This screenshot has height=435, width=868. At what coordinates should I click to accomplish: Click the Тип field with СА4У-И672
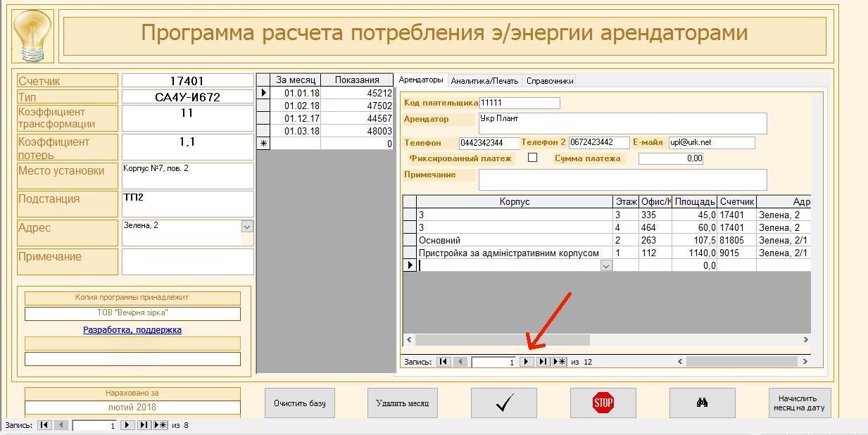(187, 97)
